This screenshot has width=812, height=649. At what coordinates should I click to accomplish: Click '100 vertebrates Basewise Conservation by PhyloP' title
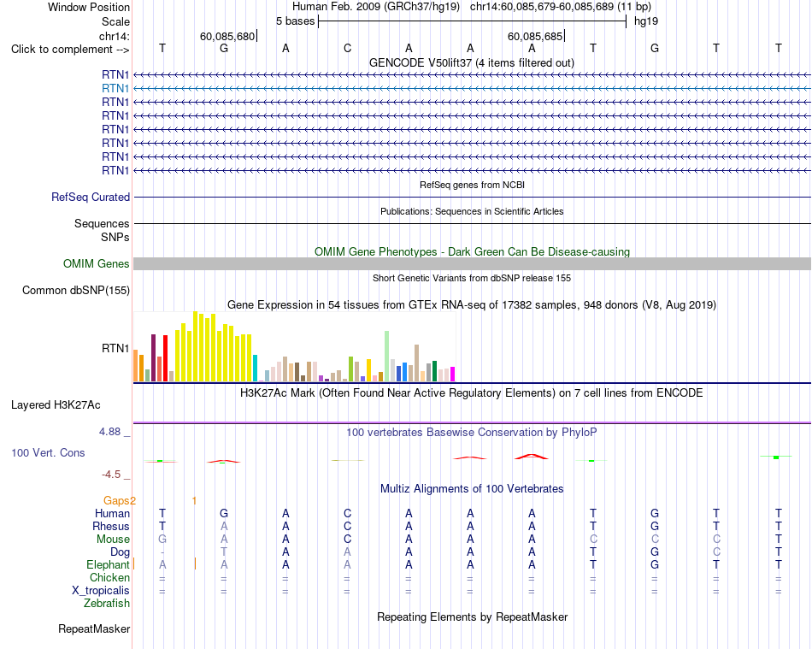(471, 432)
